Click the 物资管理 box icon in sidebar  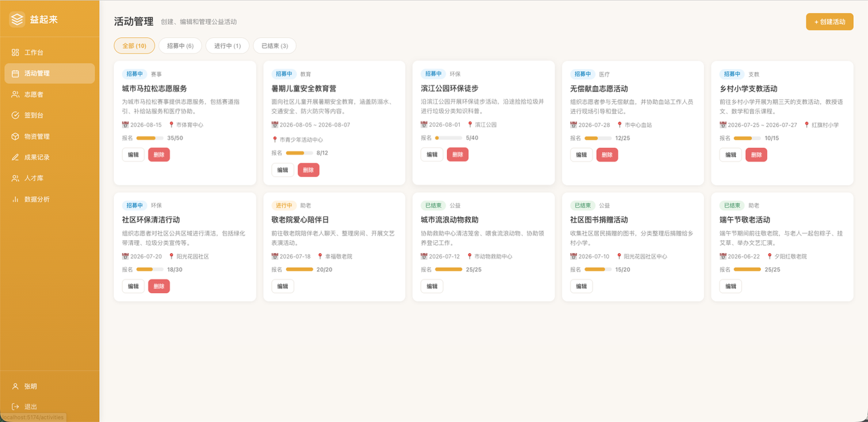tap(16, 136)
